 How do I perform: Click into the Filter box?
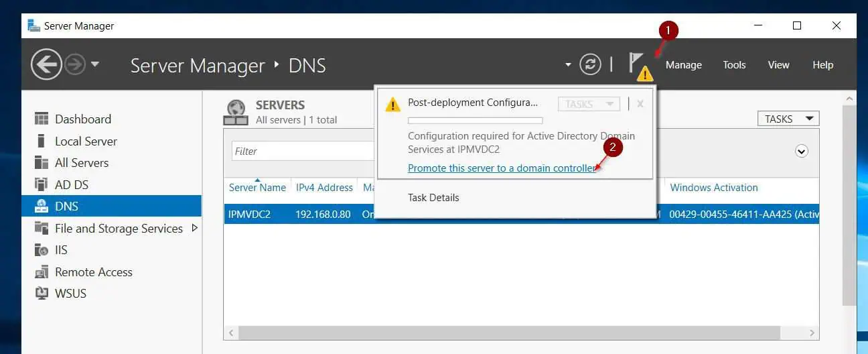tap(303, 151)
